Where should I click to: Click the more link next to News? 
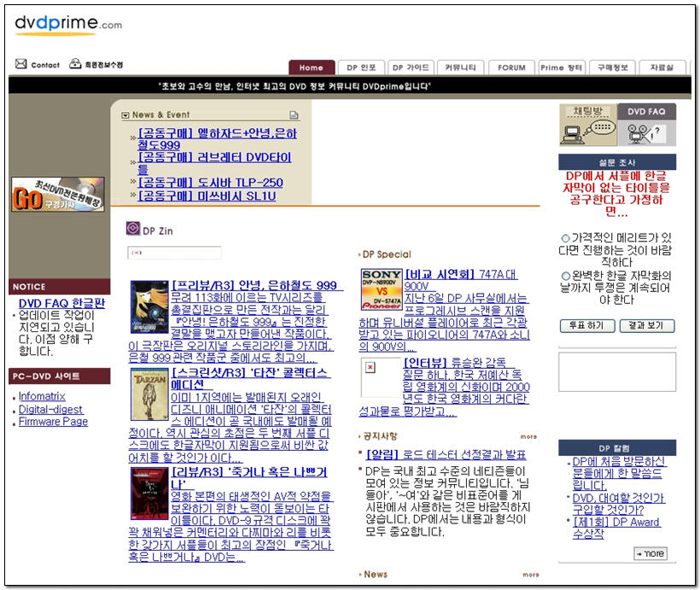530,575
